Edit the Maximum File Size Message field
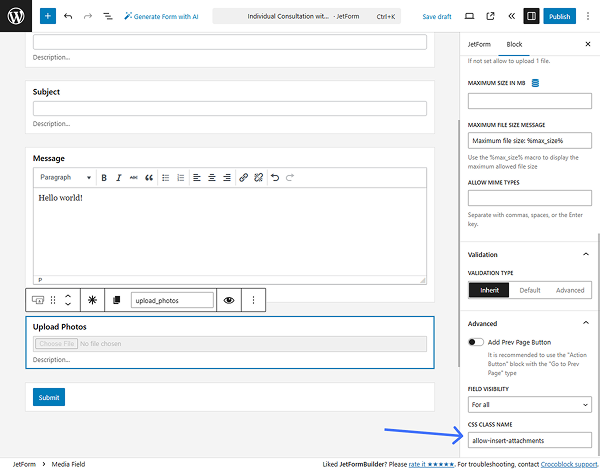 coord(530,141)
